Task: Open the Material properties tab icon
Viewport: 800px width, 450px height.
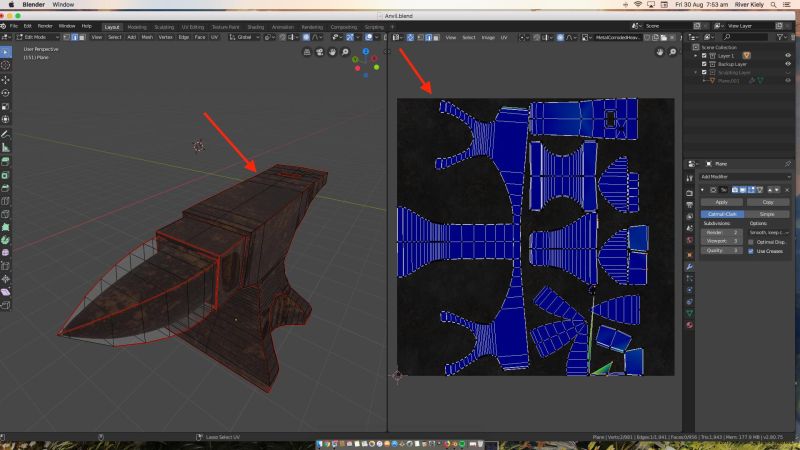Action: click(690, 325)
